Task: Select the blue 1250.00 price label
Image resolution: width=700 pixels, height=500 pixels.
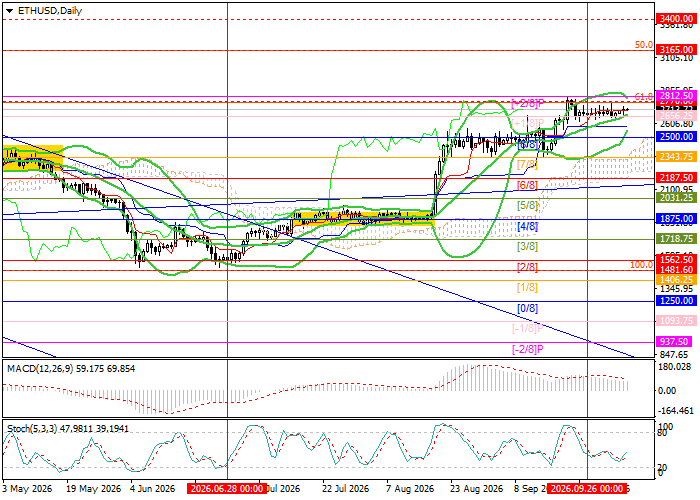Action: 676,301
